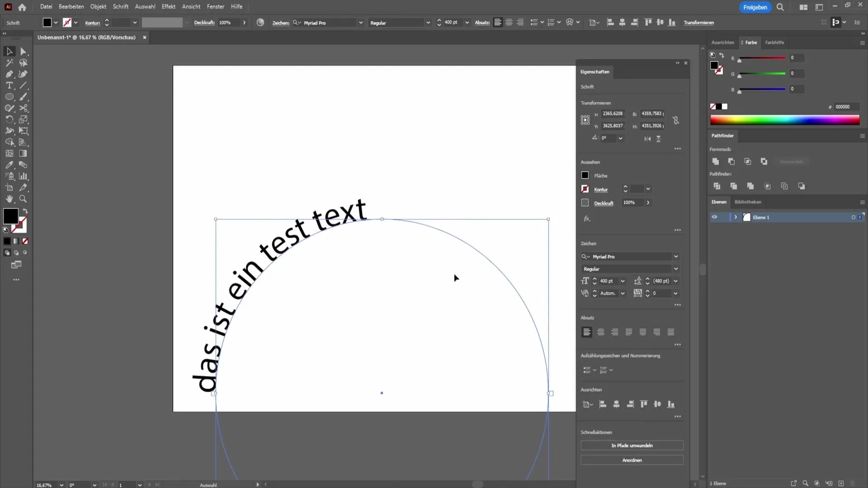Open the recolor artwork globe icon
The height and width of the screenshot is (488, 868).
[260, 23]
